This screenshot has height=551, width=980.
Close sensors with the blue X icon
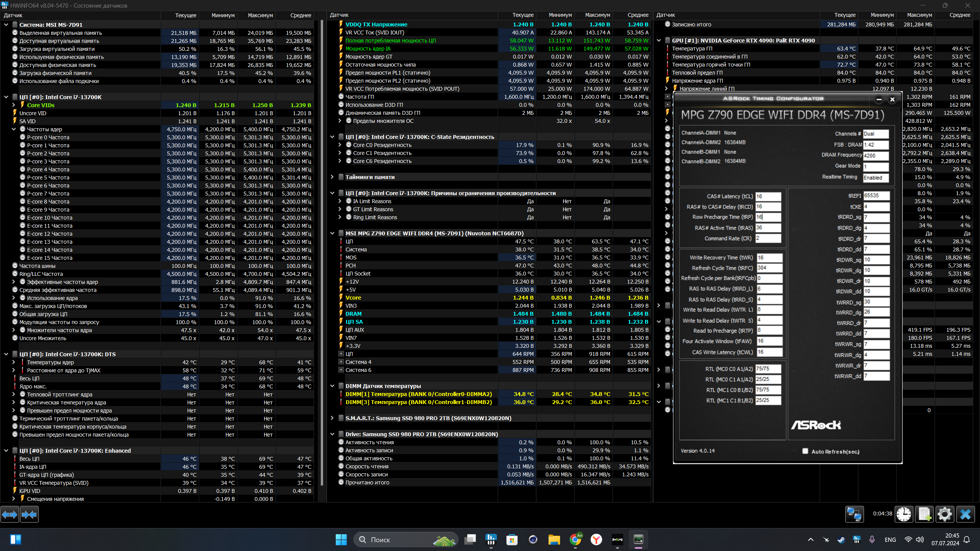(x=965, y=514)
